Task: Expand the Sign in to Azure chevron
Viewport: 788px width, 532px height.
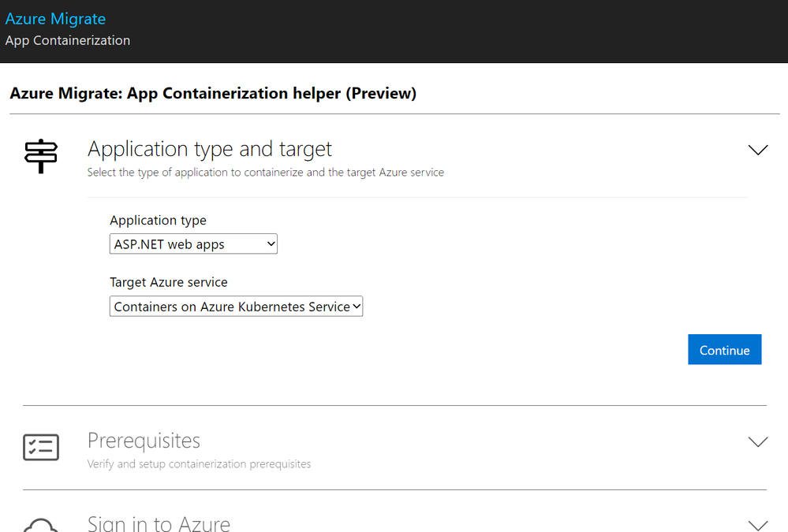Action: (x=757, y=524)
